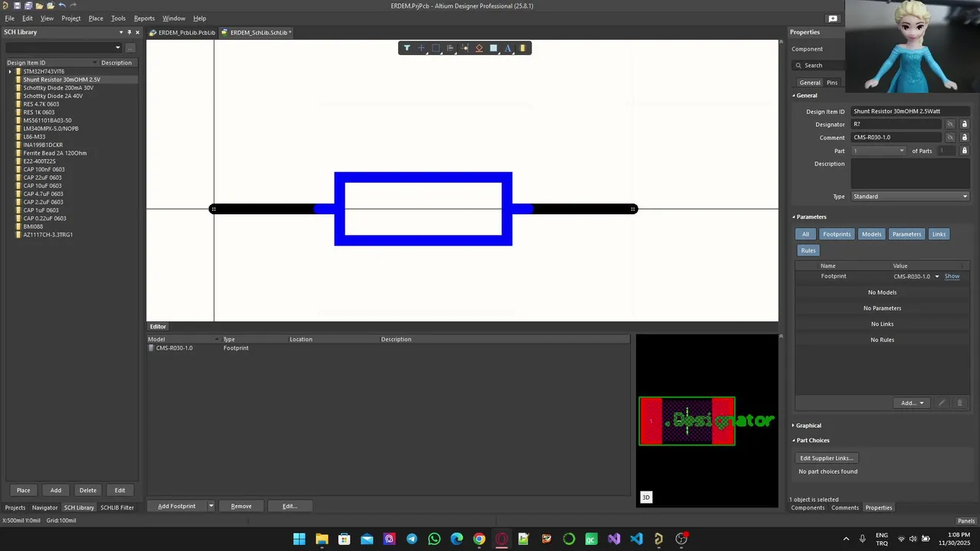Open the Panels button
This screenshot has width=980, height=551.
pyautogui.click(x=966, y=521)
